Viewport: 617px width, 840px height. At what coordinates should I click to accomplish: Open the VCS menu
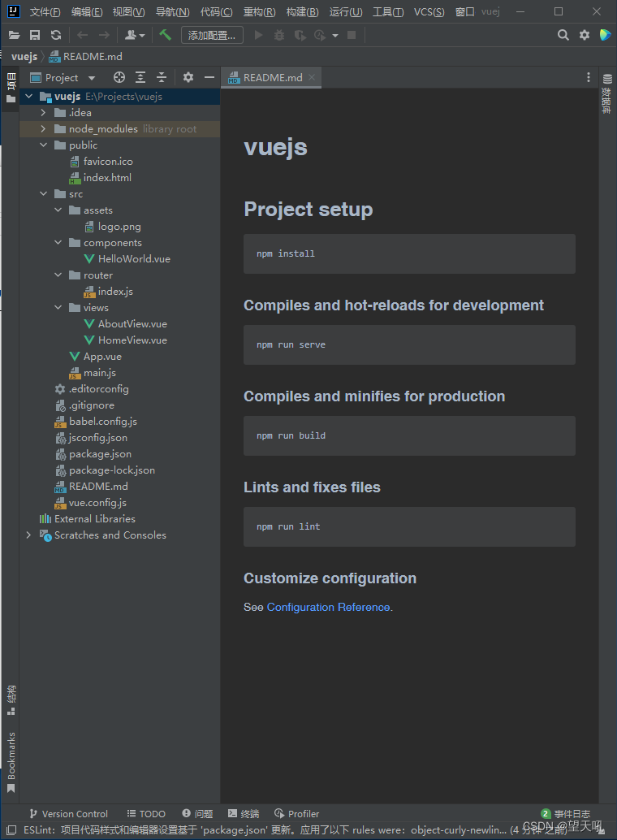point(429,12)
